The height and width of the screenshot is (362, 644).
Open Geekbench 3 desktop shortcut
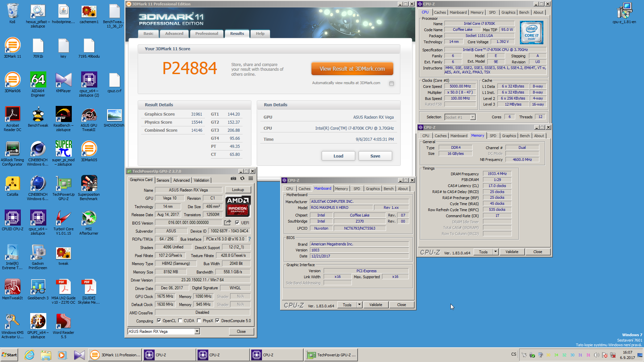tap(38, 290)
